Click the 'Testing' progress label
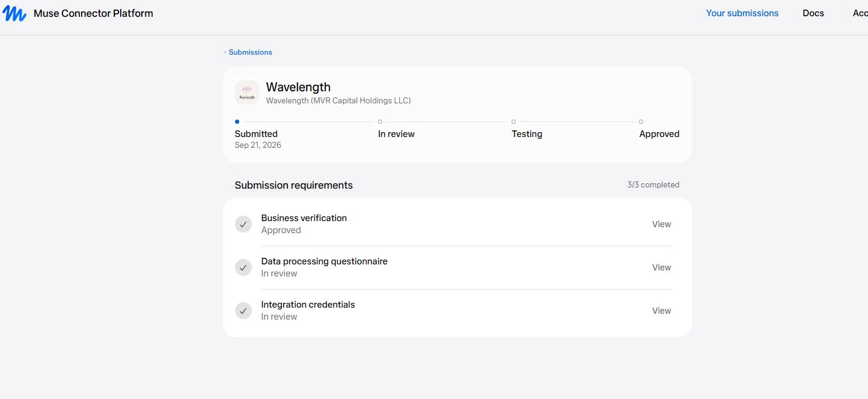 527,134
